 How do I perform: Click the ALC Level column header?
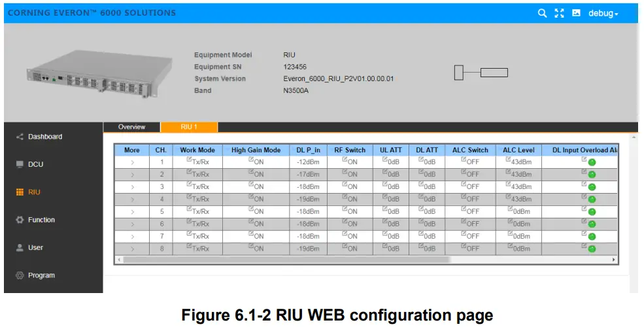518,150
